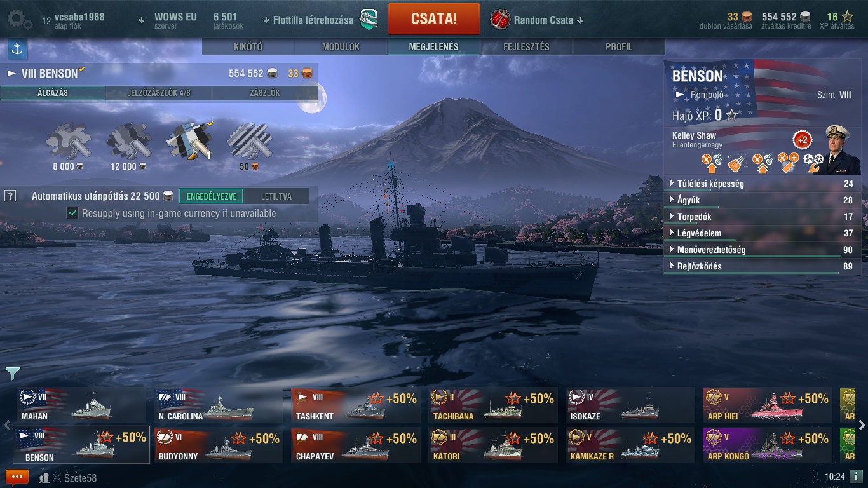
Task: Select the 50 doubloon striped camouflage
Action: coord(249,142)
